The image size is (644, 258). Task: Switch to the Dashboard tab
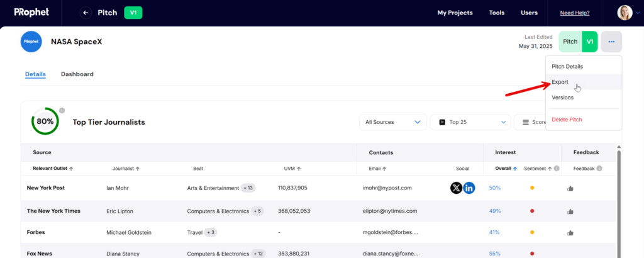tap(77, 74)
